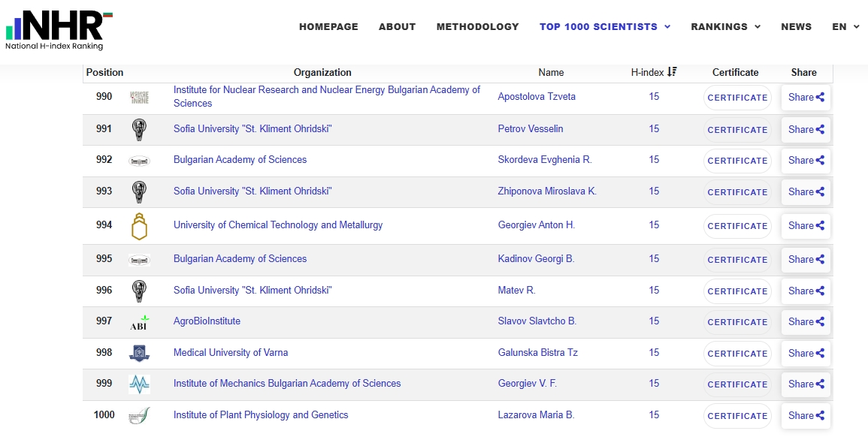
Task: Click the Institute of Plant Physiology logo
Action: click(140, 415)
